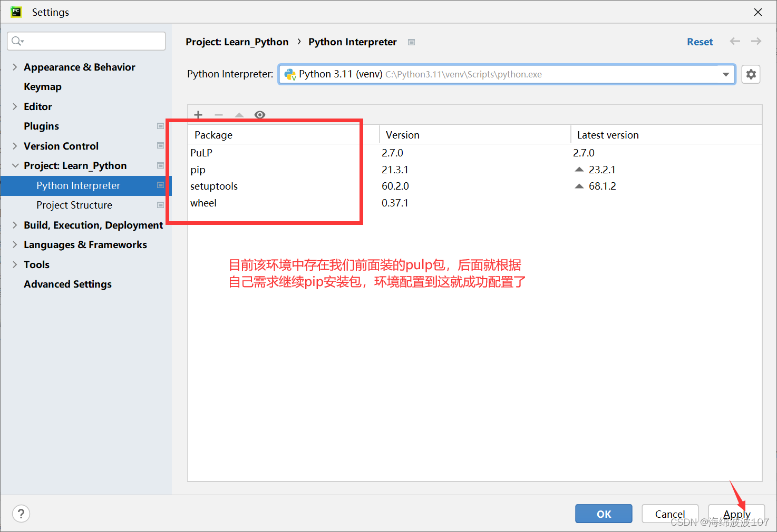Click project-level icon beside breadcrumb title
Screen dimensions: 777x532
412,42
